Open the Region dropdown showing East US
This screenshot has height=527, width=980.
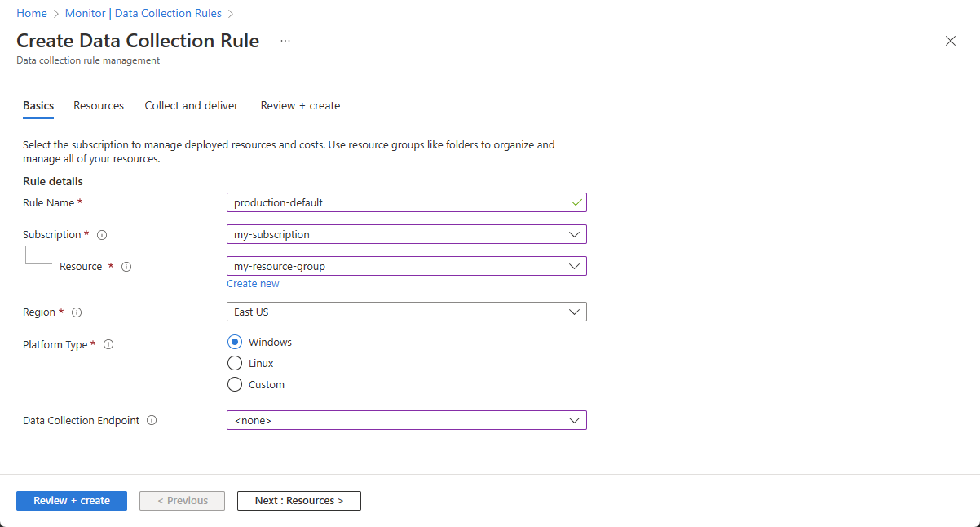(x=406, y=312)
